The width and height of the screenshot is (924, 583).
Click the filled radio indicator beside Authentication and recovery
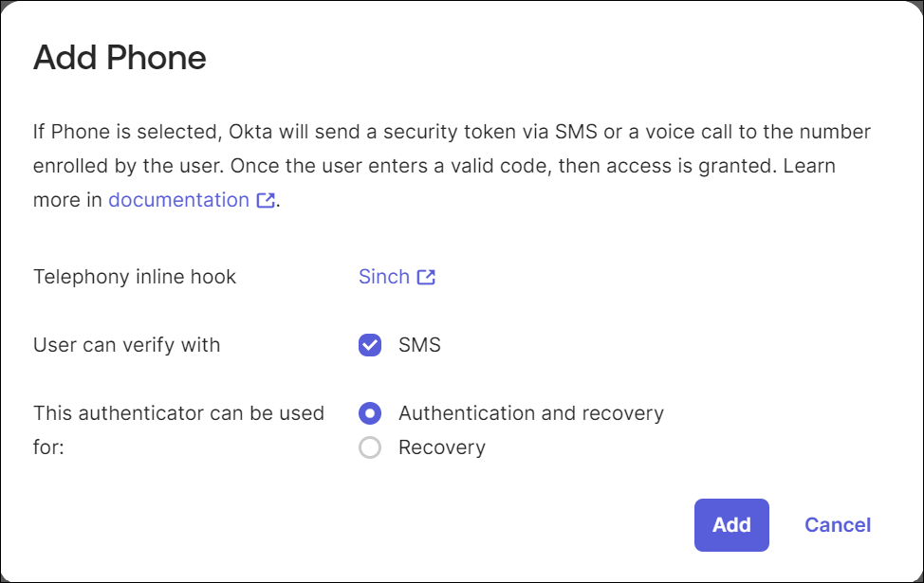369,412
